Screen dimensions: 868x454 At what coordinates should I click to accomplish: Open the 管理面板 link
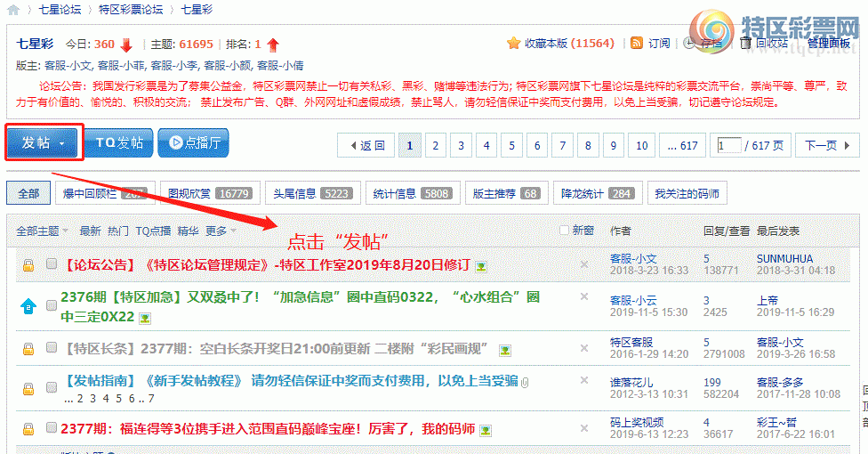[828, 43]
